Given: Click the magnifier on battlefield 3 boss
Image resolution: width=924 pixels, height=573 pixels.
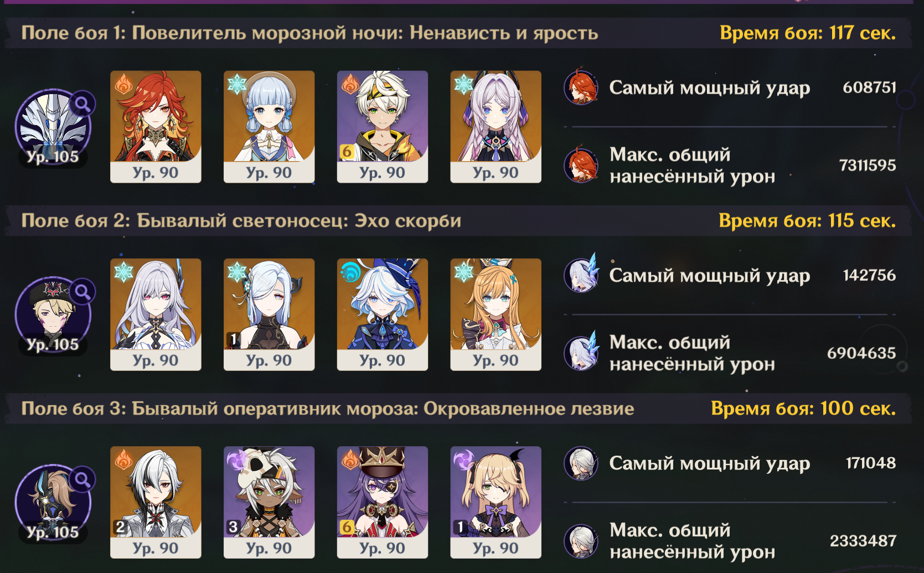Looking at the screenshot, I should pyautogui.click(x=83, y=479).
